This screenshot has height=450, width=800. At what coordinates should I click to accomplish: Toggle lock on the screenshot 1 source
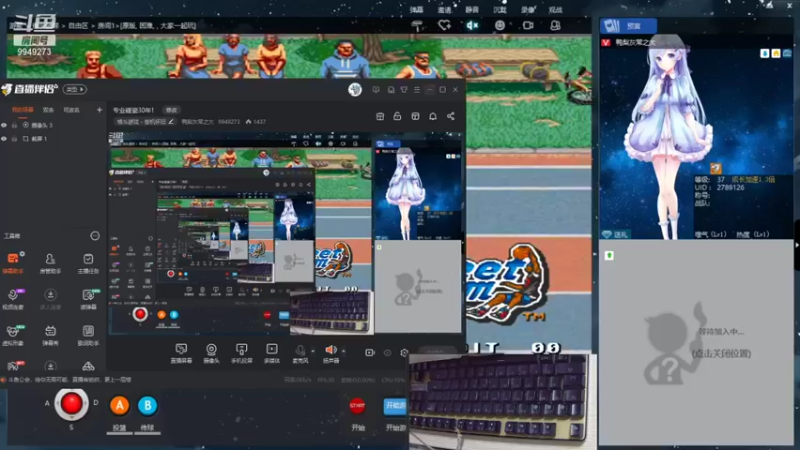pos(14,139)
